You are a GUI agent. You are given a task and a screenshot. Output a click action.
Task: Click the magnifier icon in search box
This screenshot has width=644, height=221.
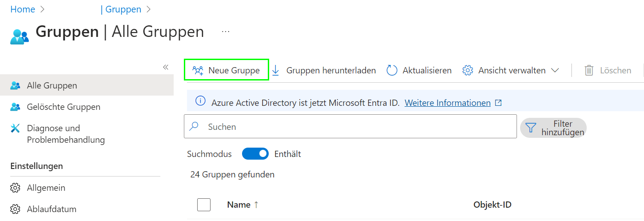tap(194, 126)
